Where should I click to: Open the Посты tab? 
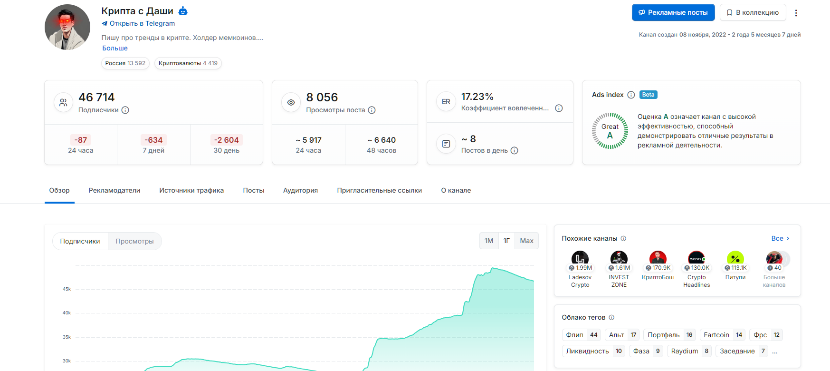coord(254,191)
